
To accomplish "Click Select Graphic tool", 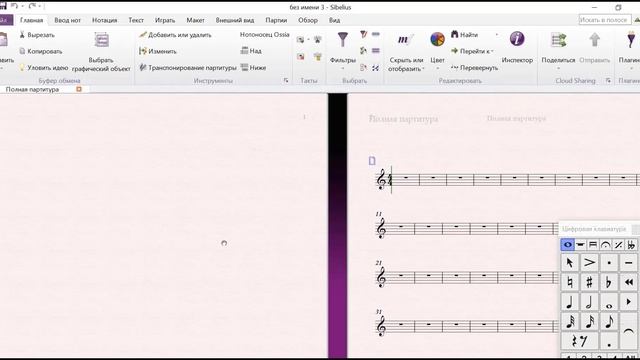I will [101, 52].
